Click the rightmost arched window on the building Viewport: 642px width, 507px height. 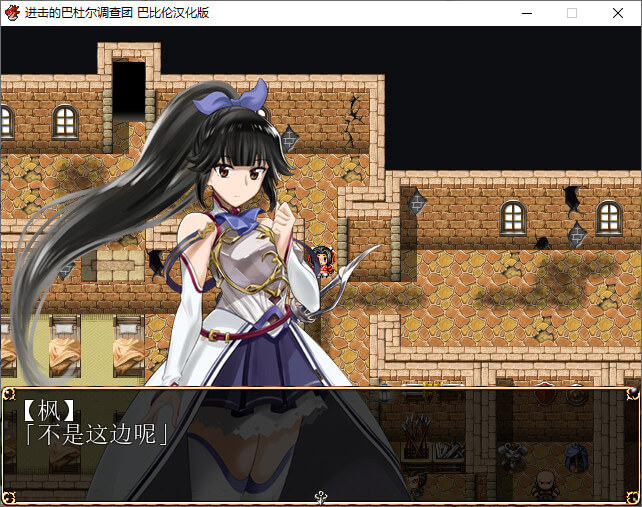click(609, 217)
